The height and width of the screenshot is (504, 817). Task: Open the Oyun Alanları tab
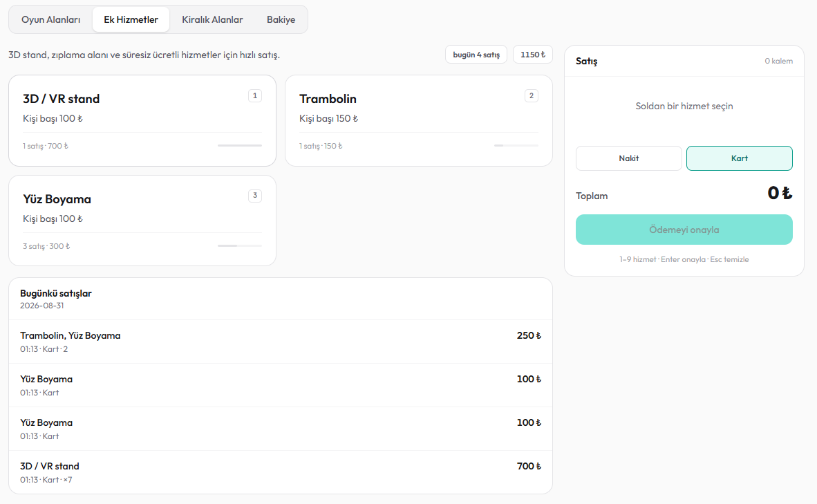[51, 20]
